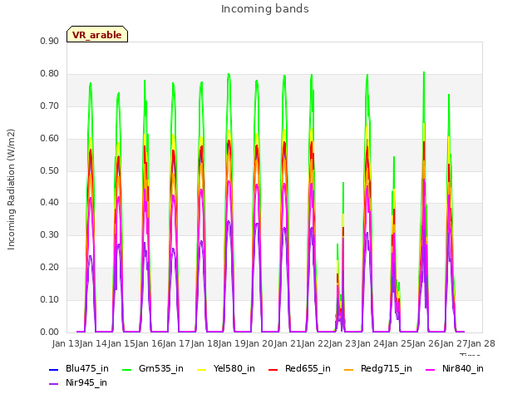Screen dimensions: 532x399
Task: Click the 0.90 y-axis tick label
Action: [50, 42]
